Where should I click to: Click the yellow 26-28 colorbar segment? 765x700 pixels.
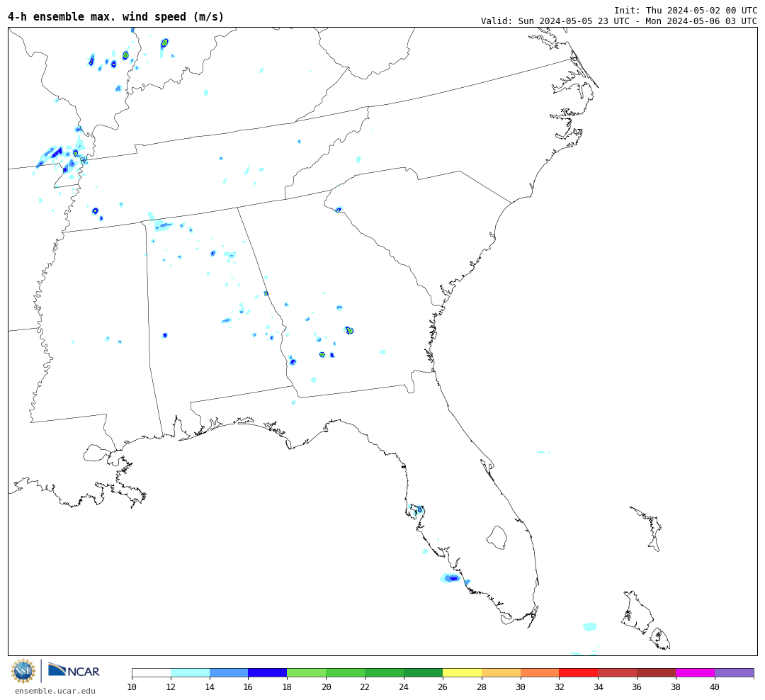point(462,673)
